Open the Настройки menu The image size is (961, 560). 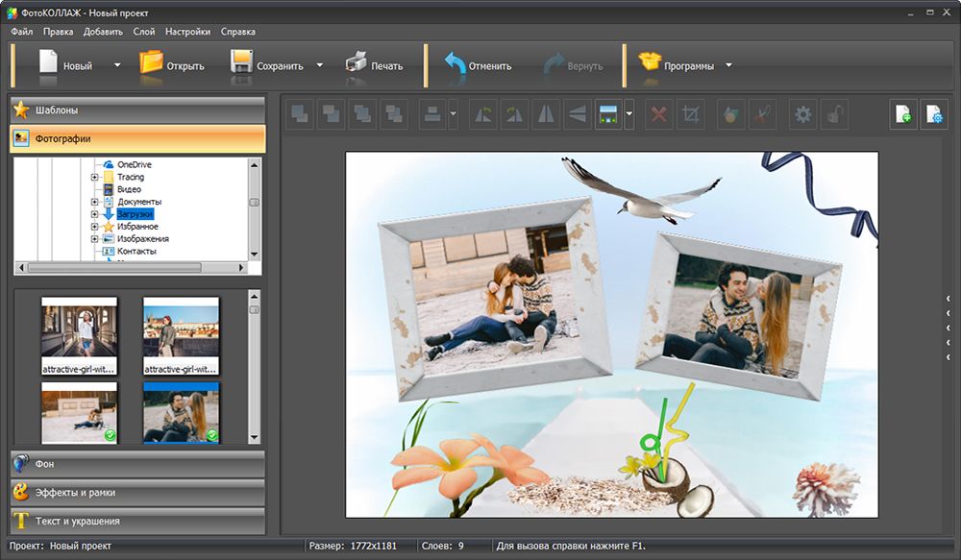[x=187, y=32]
